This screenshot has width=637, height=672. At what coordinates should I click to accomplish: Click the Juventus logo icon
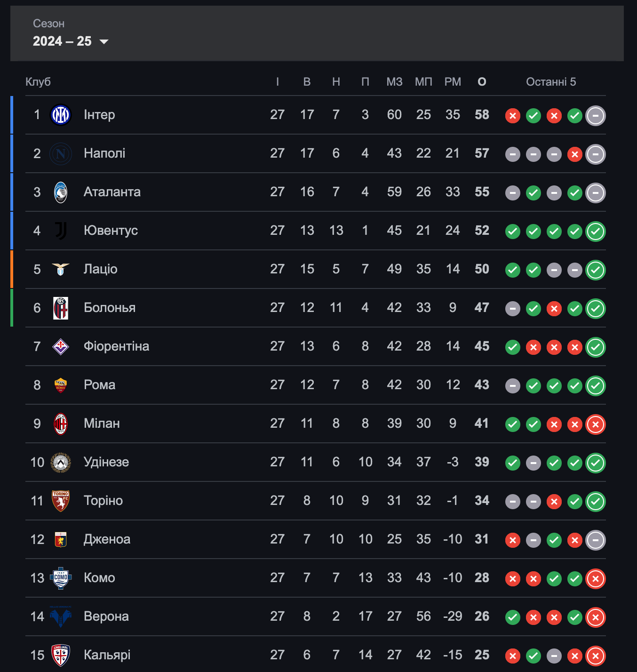[x=61, y=231]
